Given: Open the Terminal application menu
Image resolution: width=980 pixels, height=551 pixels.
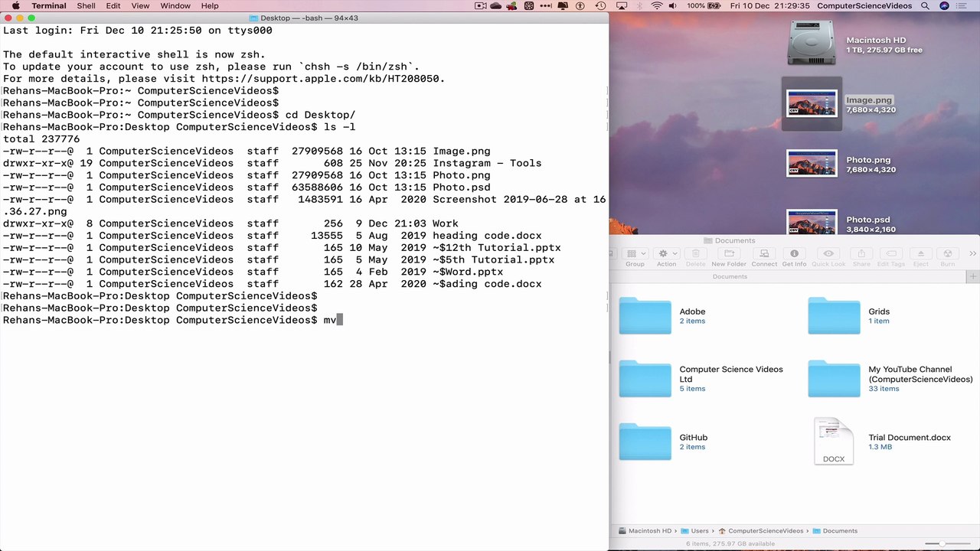Looking at the screenshot, I should coord(49,6).
